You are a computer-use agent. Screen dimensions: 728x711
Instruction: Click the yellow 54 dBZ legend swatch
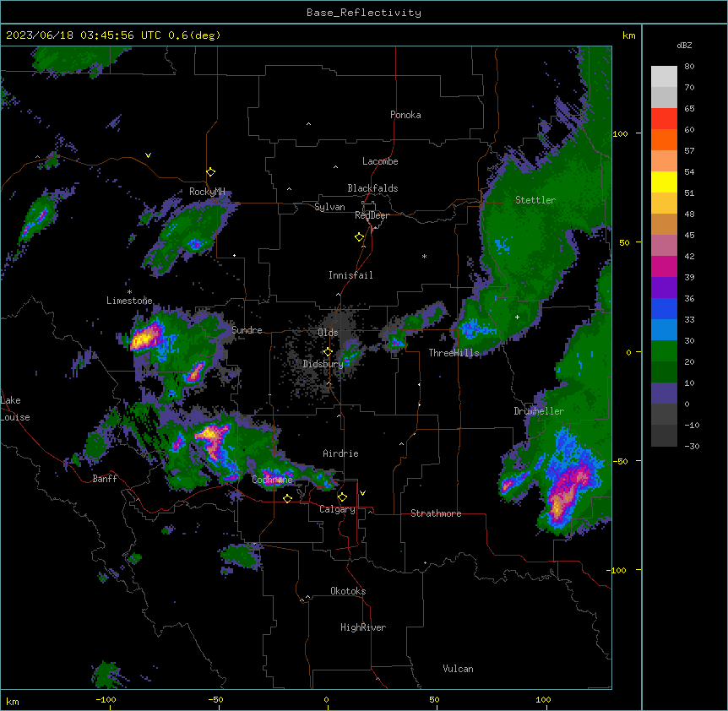[x=664, y=182]
